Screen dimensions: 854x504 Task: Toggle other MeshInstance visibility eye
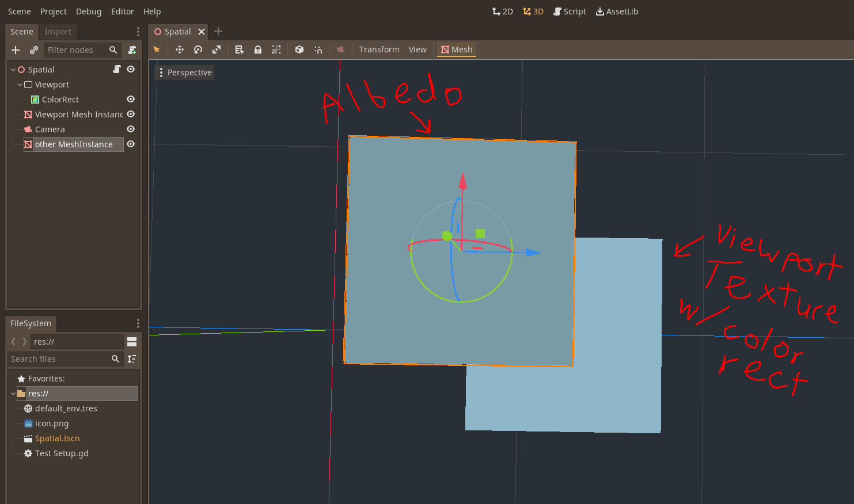pos(131,144)
